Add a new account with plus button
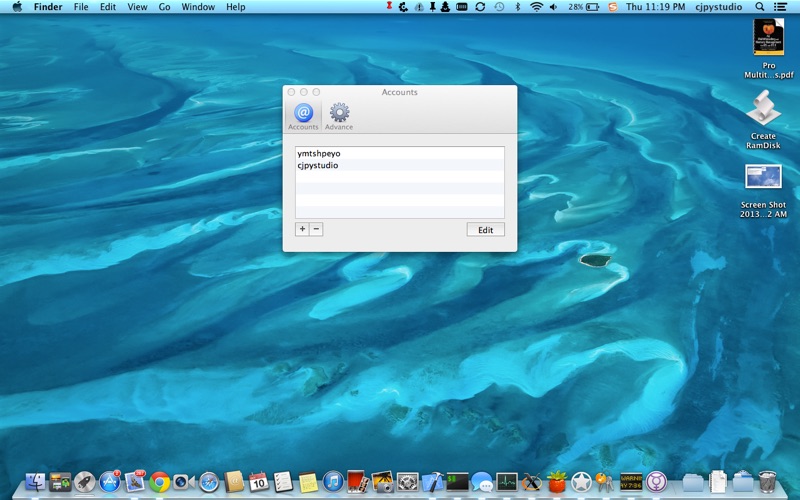Image resolution: width=800 pixels, height=500 pixels. (302, 229)
